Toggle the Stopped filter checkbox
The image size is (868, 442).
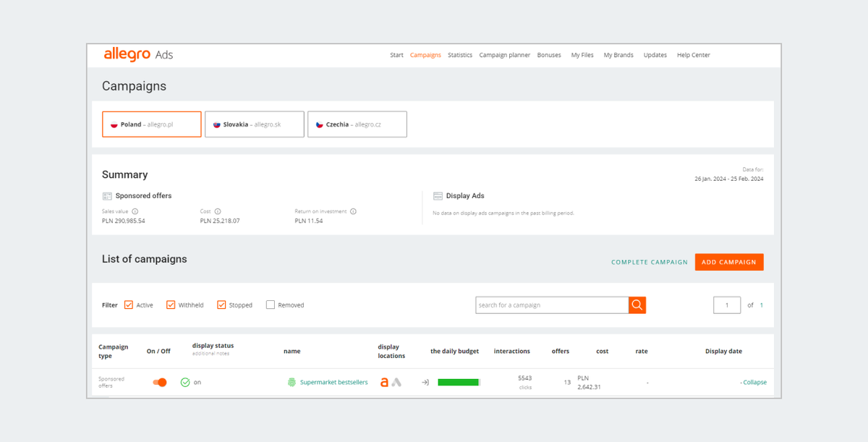(221, 305)
